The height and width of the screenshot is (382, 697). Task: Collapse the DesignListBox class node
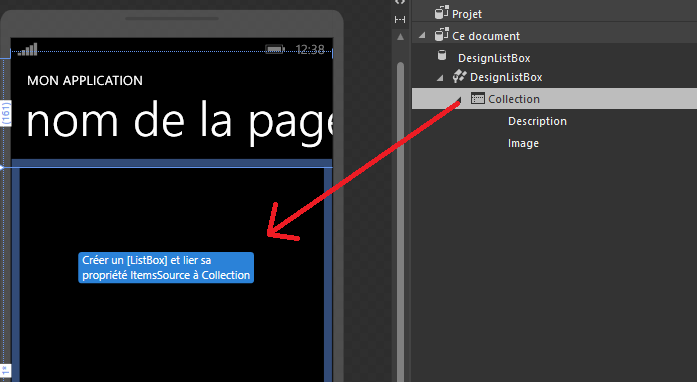coord(440,77)
